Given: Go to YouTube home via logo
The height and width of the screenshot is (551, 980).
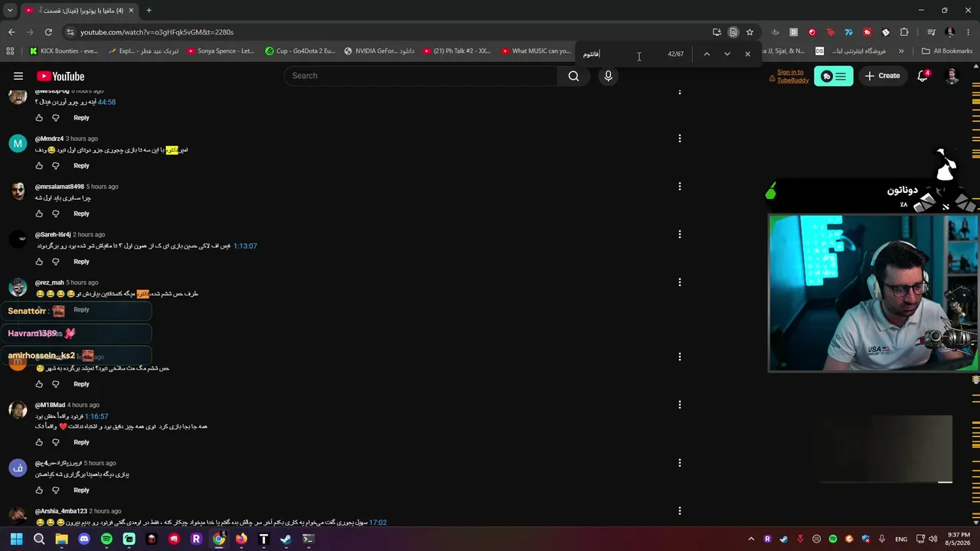Looking at the screenshot, I should [60, 76].
